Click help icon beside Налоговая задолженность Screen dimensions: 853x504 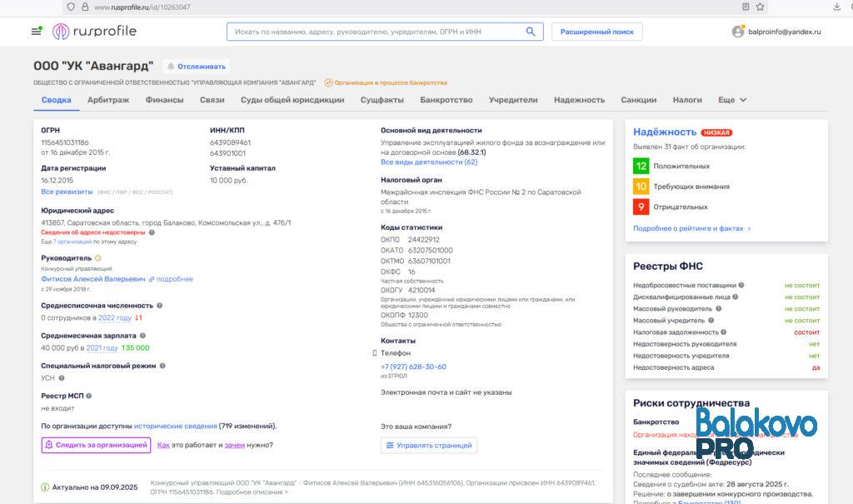coord(724,332)
